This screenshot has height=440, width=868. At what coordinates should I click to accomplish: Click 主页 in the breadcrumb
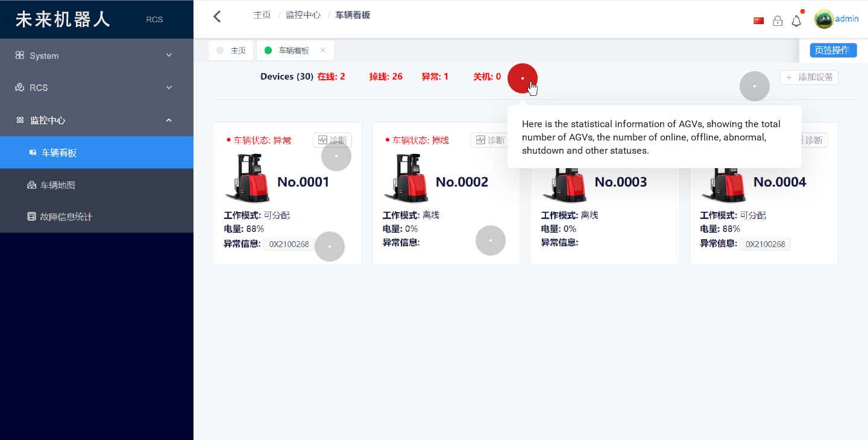pos(262,15)
